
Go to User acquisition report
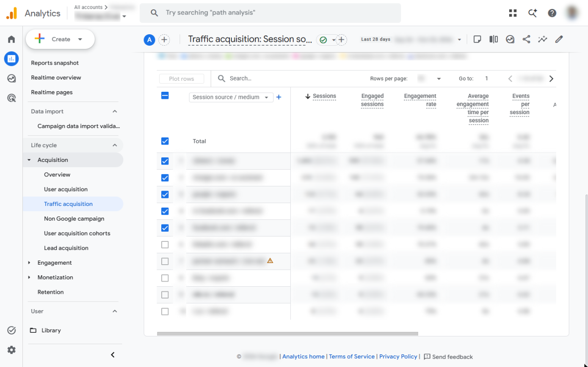pyautogui.click(x=66, y=189)
